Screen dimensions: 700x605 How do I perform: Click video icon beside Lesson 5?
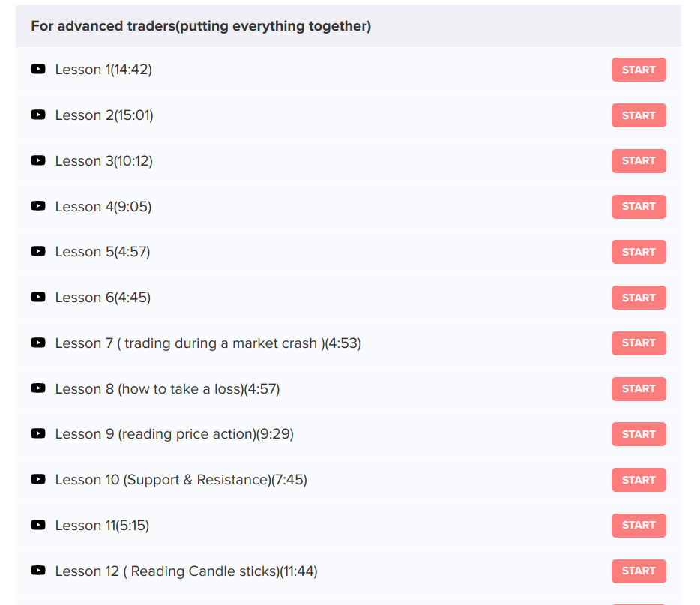[38, 252]
